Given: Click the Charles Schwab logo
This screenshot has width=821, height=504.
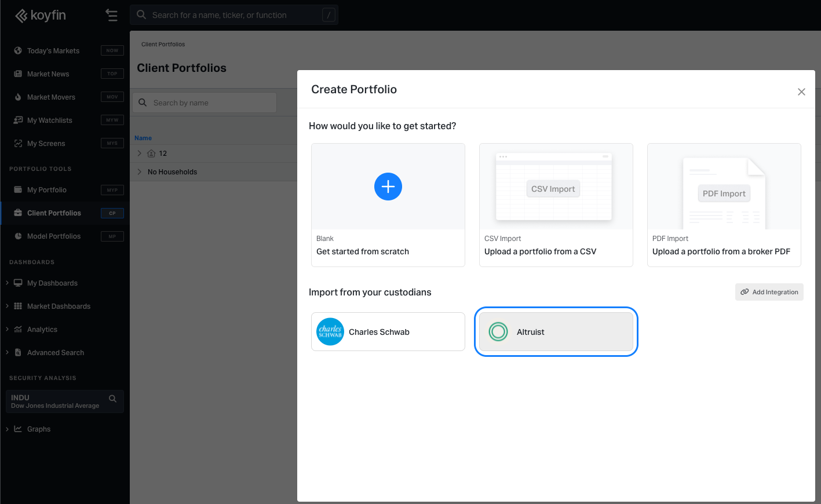Looking at the screenshot, I should [x=330, y=332].
